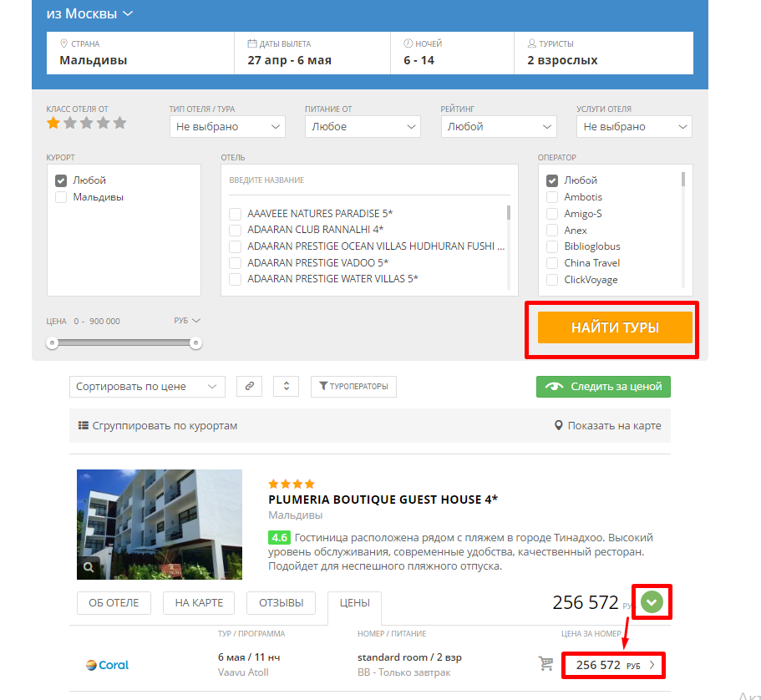Viewport: 761px width, 700px height.
Task: Switch to the ЦЕНЫ tab
Action: (354, 604)
